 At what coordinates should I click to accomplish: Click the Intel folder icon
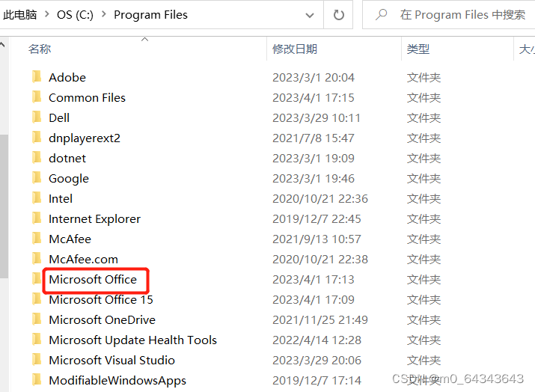[x=37, y=198]
